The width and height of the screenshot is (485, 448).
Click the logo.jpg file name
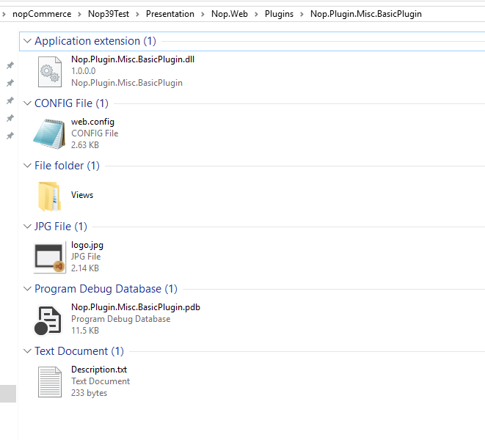click(87, 245)
